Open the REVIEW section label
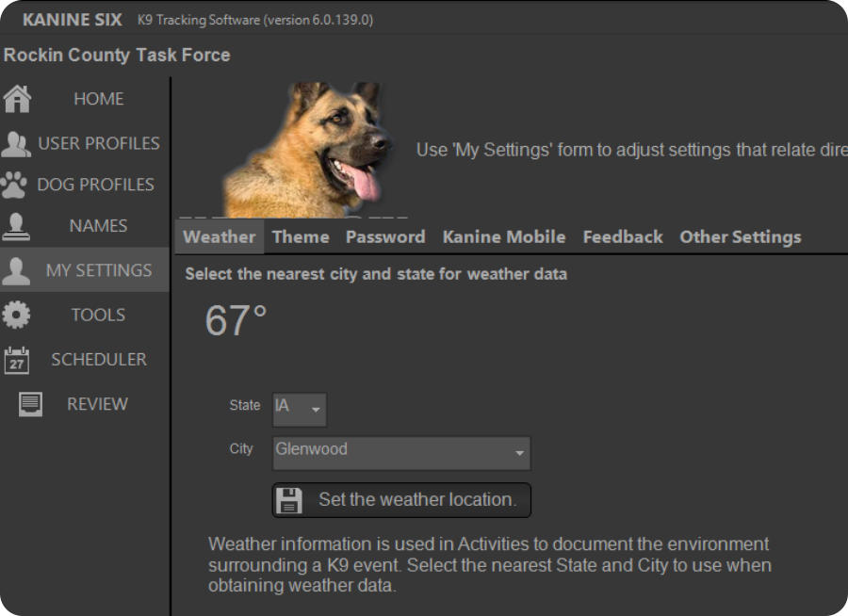This screenshot has height=616, width=848. coord(97,404)
